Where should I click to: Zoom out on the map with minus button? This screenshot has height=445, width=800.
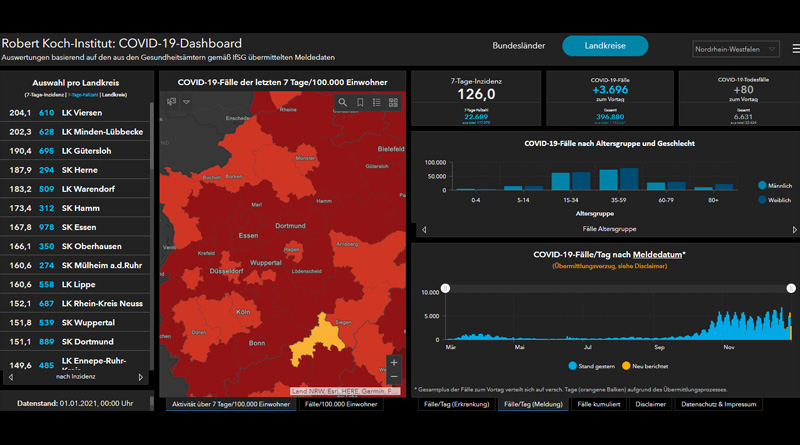[394, 377]
